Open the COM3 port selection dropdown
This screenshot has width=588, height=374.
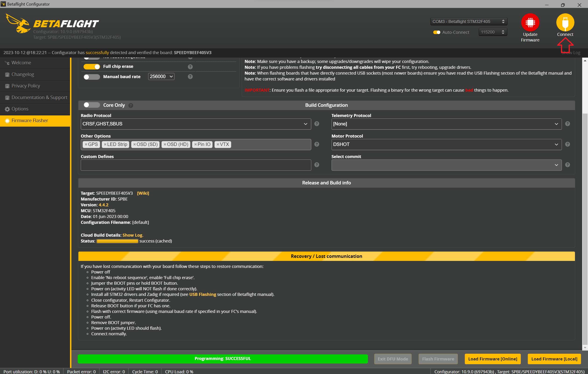(x=469, y=21)
